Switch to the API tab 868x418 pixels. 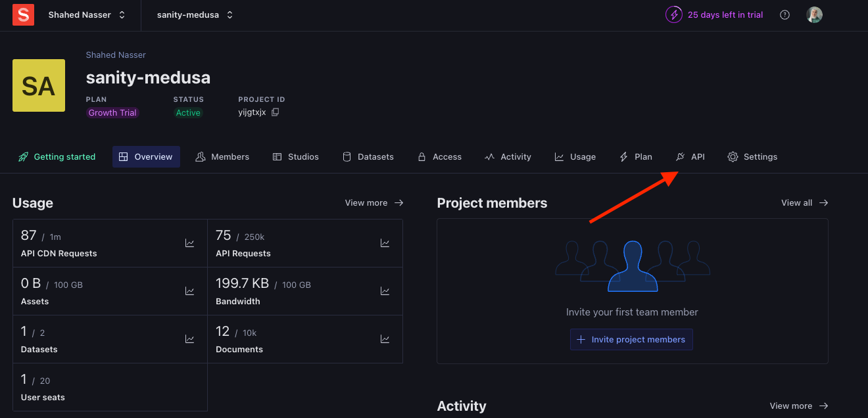(690, 156)
